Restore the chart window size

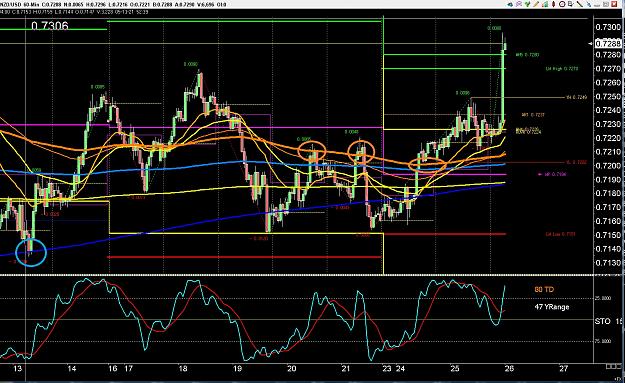click(606, 4)
